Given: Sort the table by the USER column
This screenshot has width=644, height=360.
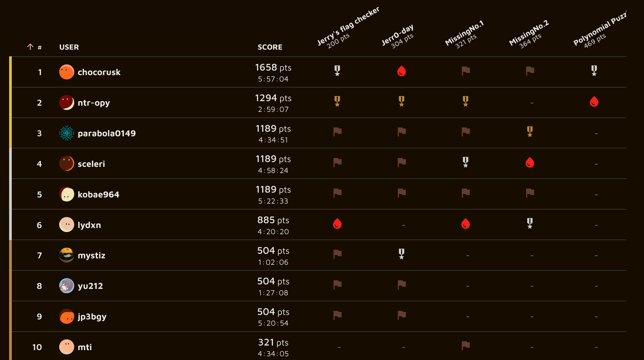Looking at the screenshot, I should coord(69,47).
